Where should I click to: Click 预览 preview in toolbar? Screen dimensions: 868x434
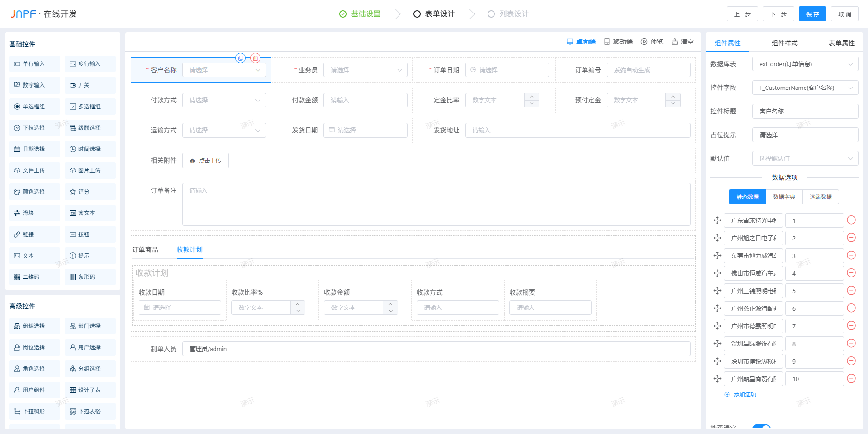(x=652, y=42)
